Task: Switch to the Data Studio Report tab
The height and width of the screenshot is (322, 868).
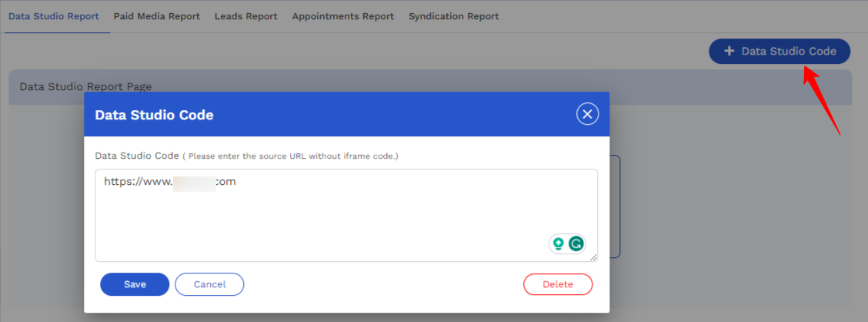Action: [54, 16]
